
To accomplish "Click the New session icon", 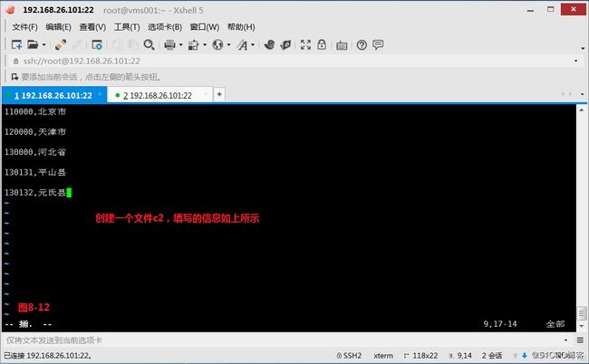I will click(16, 44).
